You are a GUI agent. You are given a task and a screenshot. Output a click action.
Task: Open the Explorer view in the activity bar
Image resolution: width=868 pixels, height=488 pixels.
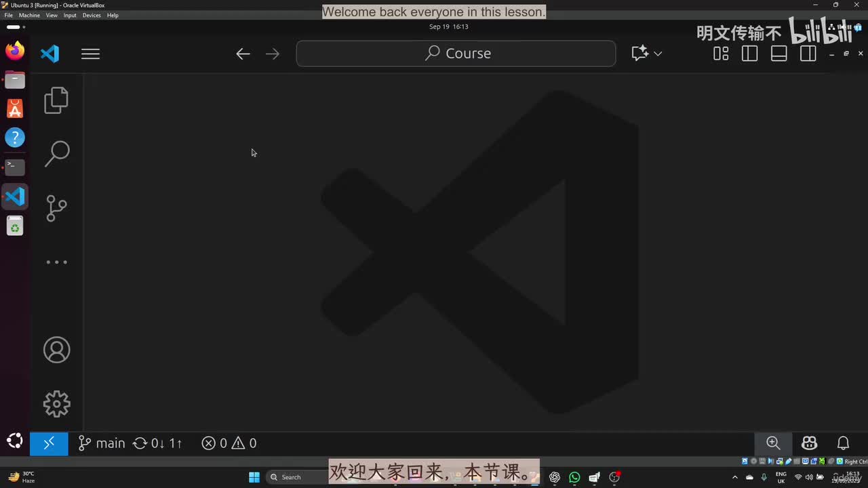[x=56, y=100]
